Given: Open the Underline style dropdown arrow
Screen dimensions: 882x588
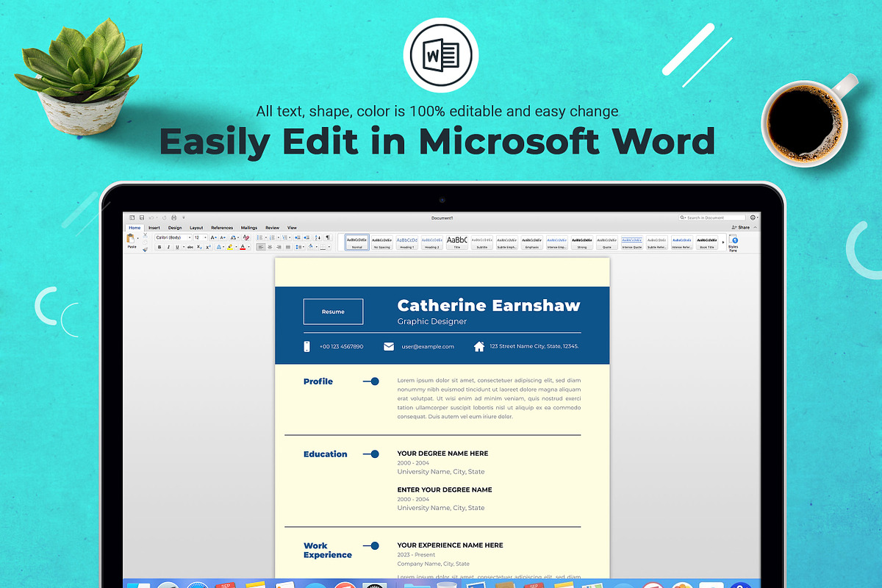Looking at the screenshot, I should (184, 247).
